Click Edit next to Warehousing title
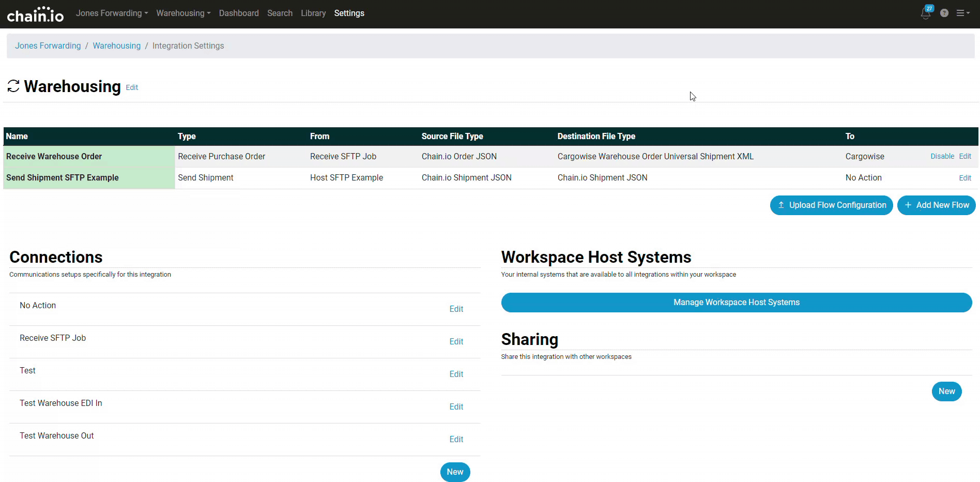Viewport: 980px width, 482px height. [132, 87]
